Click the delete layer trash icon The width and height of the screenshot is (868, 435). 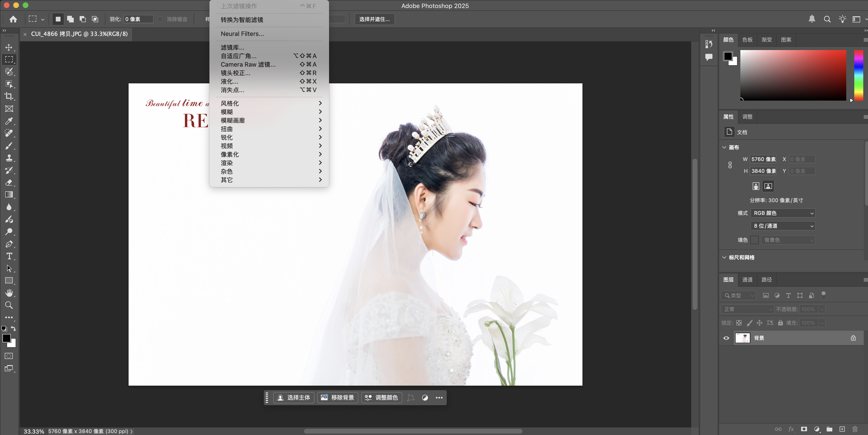(855, 429)
